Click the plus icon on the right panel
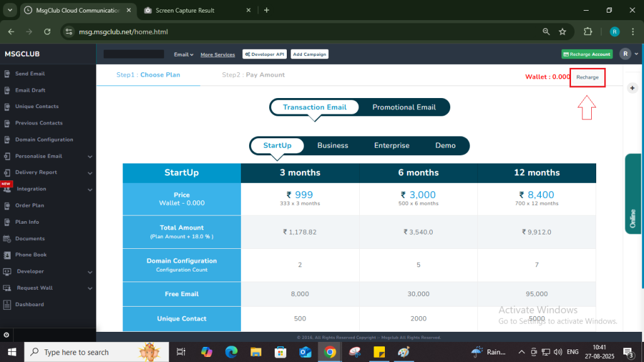 point(633,88)
